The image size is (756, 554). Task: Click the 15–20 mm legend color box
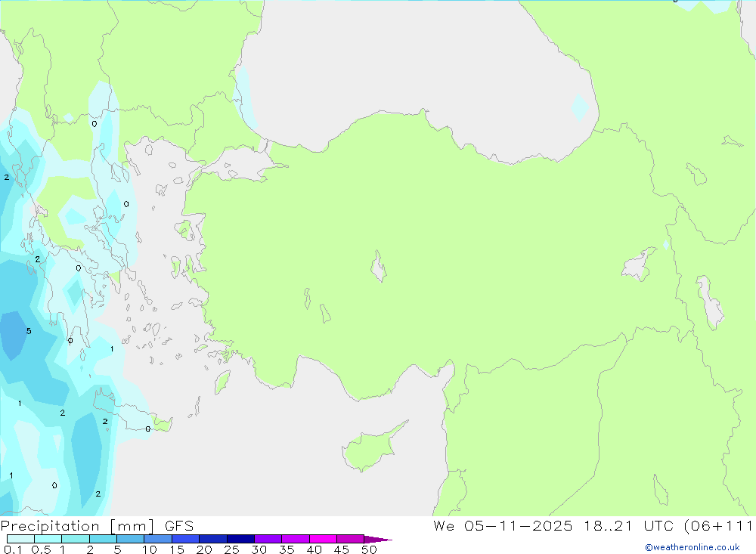coord(186,539)
